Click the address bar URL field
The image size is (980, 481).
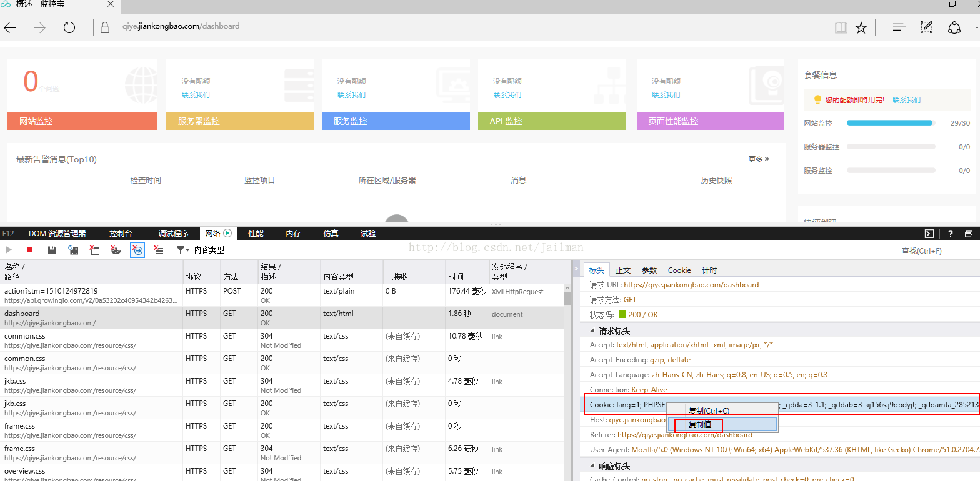(181, 26)
